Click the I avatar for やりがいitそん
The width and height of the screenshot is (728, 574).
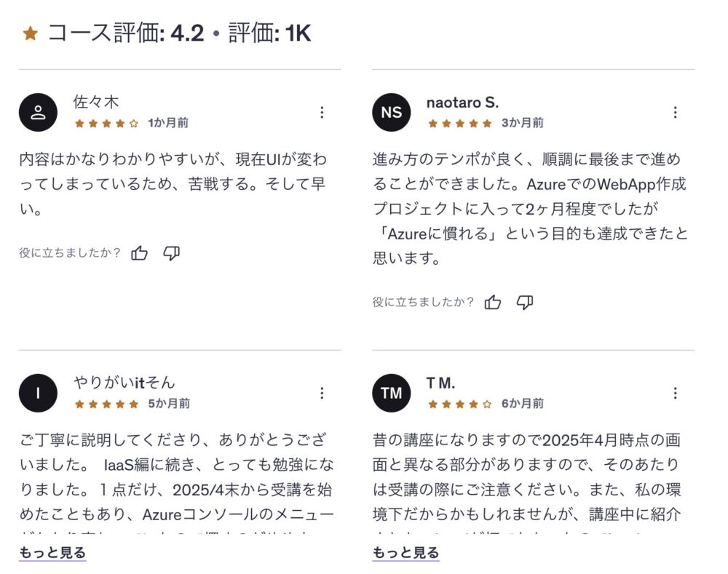38,393
